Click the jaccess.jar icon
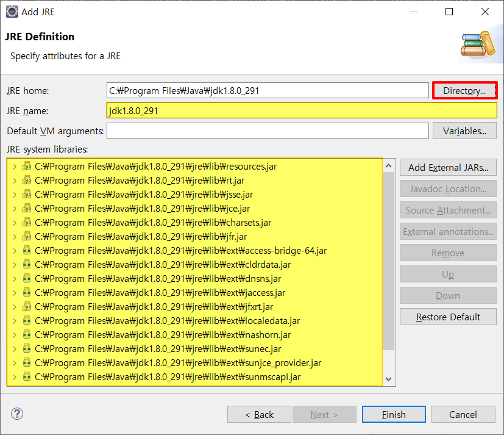The height and width of the screenshot is (435, 504). (x=27, y=293)
